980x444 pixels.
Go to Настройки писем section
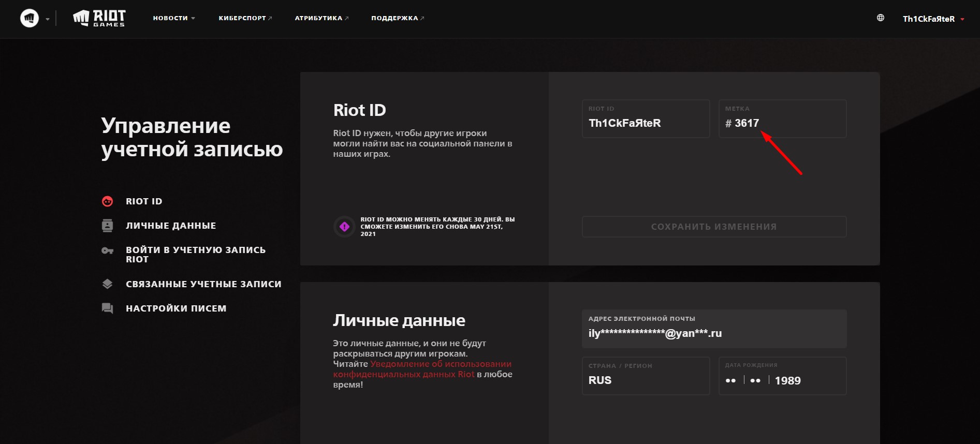(176, 308)
